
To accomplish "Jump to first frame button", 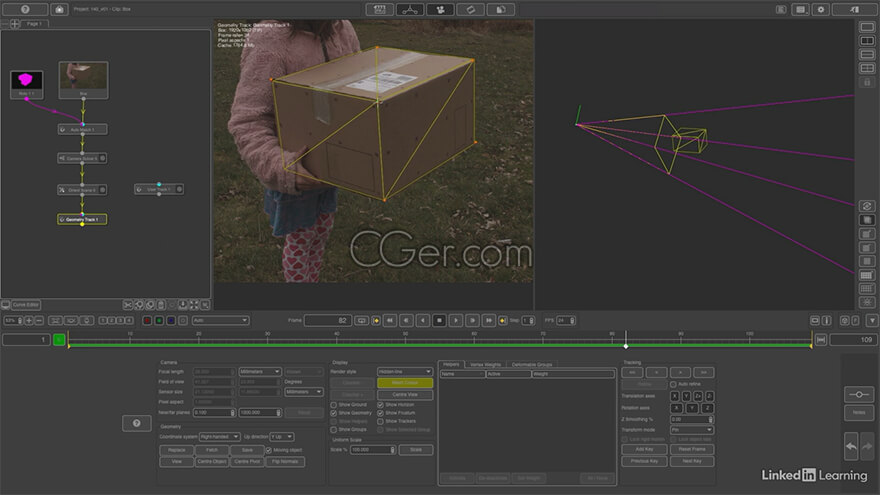I will coord(390,320).
